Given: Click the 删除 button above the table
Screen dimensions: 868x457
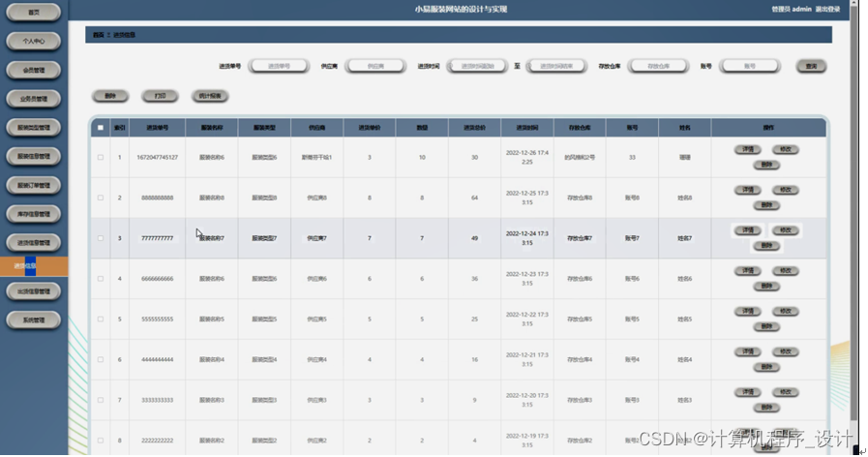Looking at the screenshot, I should point(110,96).
